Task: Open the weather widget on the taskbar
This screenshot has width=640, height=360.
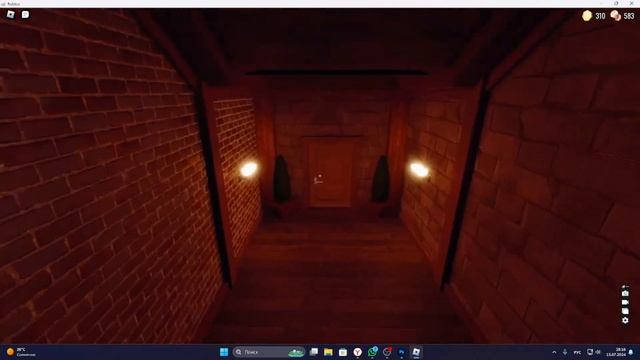Action: tap(21, 352)
